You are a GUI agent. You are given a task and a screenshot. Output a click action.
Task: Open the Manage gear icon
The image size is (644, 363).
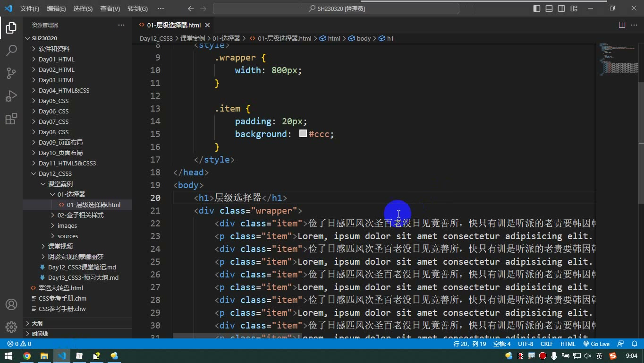point(11,327)
